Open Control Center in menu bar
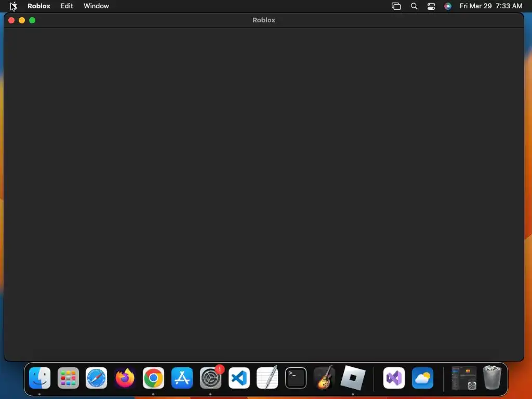The height and width of the screenshot is (399, 532). tap(431, 6)
